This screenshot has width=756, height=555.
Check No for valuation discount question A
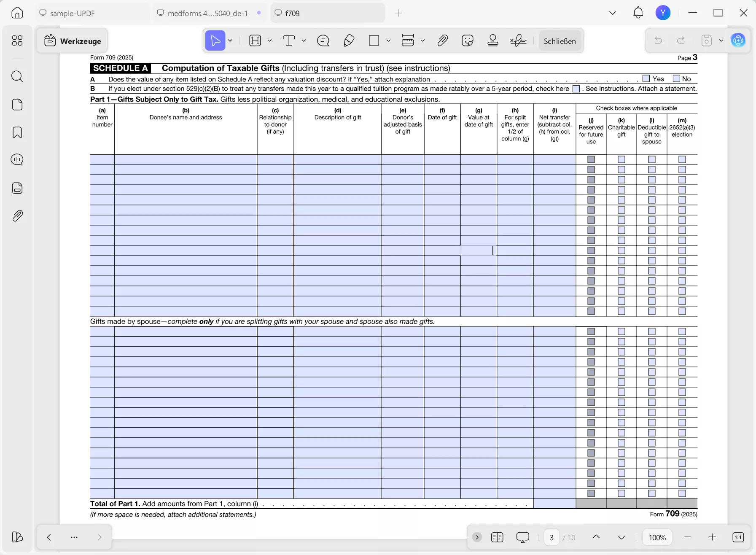click(676, 78)
